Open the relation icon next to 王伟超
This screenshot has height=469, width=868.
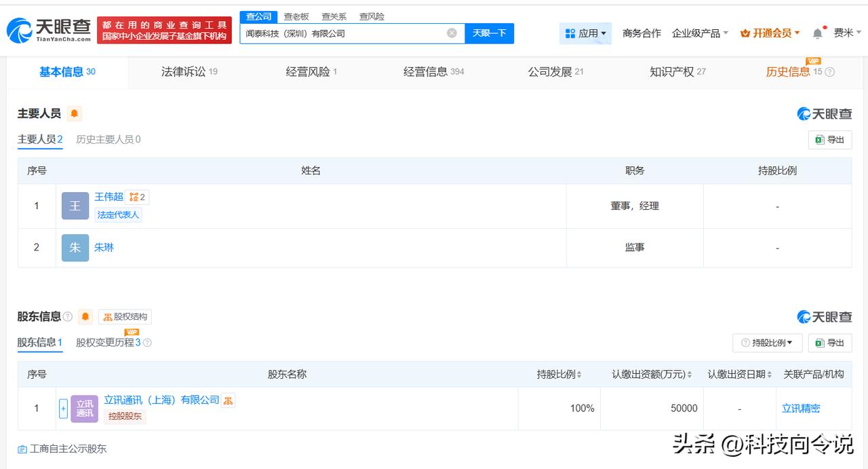(137, 198)
